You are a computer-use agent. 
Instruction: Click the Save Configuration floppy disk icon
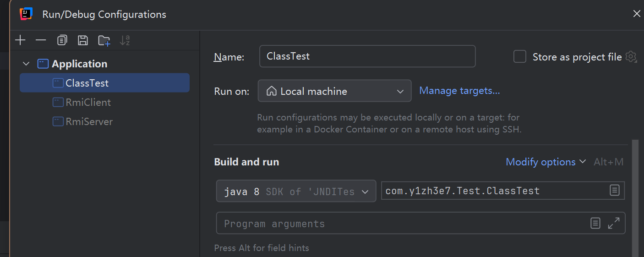point(83,40)
